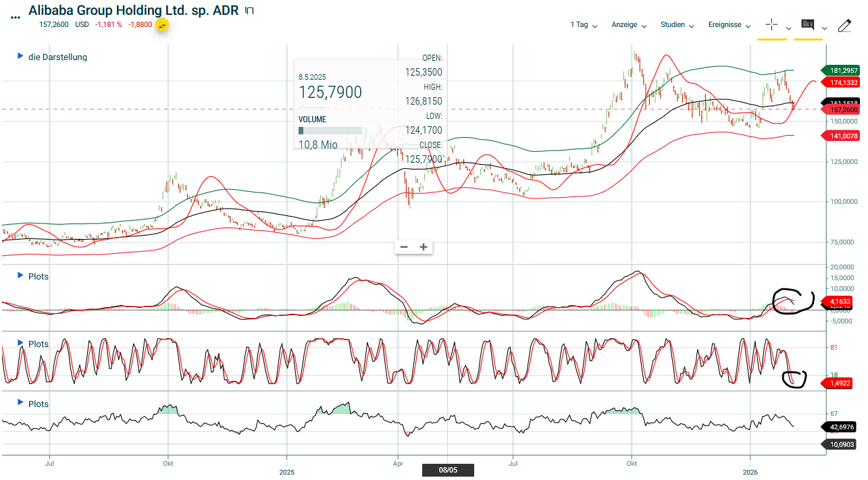868x480 pixels.
Task: Expand the second Plots panel (stochastic)
Action: (x=21, y=343)
